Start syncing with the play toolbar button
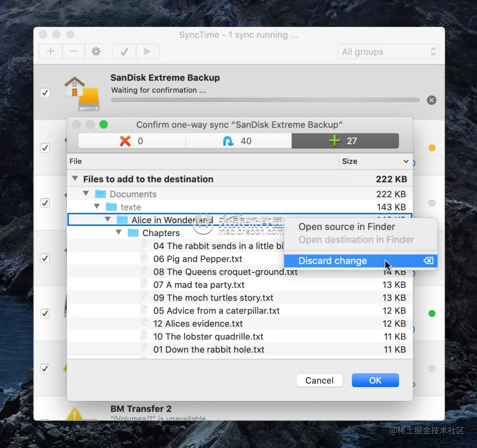This screenshot has width=477, height=448. tap(148, 51)
